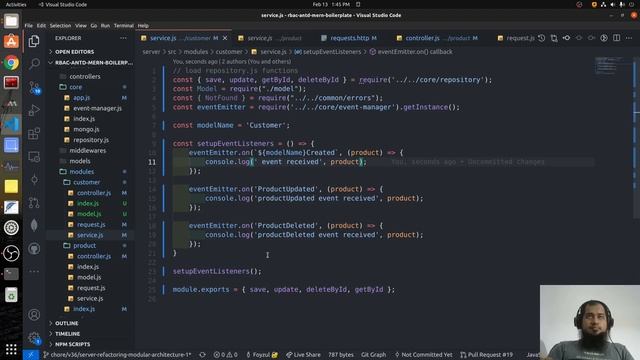
Task: Click the open timeline history icon in editor toolbar
Action: (541, 38)
